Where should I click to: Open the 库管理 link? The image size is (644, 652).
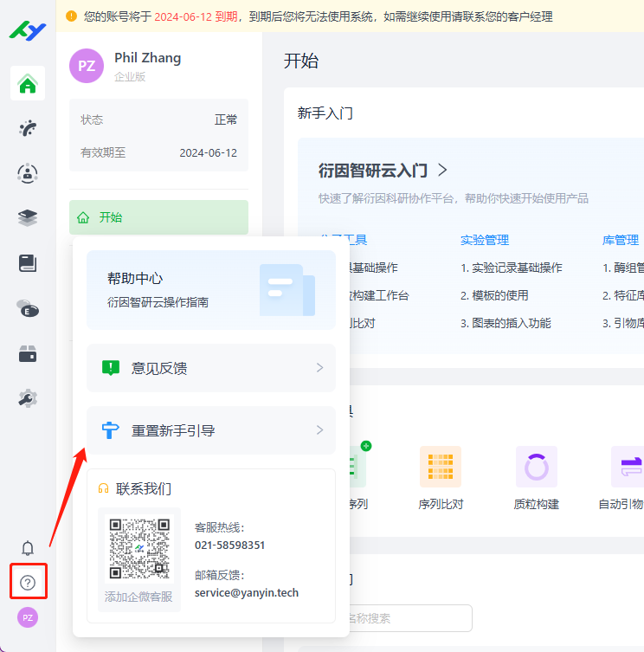pos(621,240)
